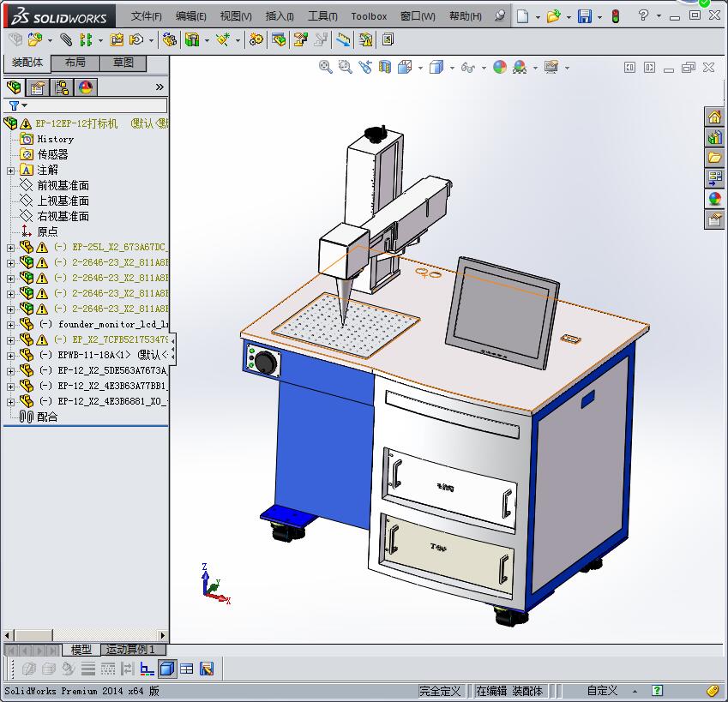Image resolution: width=728 pixels, height=702 pixels.
Task: Click the Help question mark icon
Action: (643, 15)
